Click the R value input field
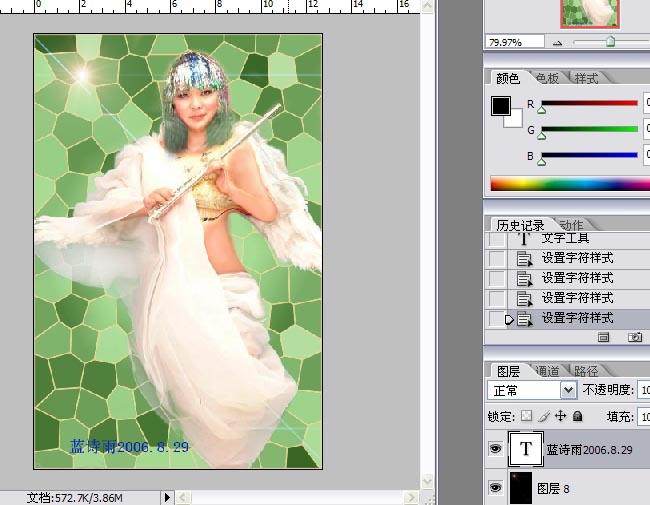The width and height of the screenshot is (650, 505). (646, 103)
